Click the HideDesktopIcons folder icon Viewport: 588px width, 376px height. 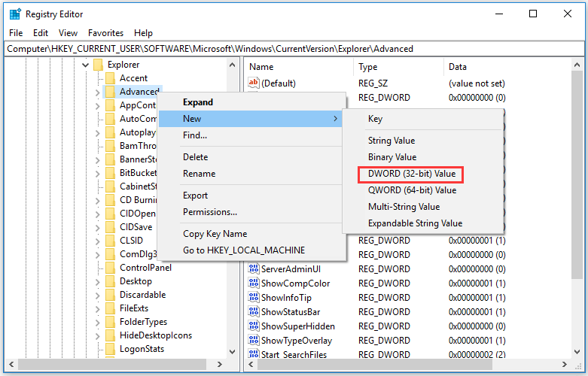click(x=110, y=335)
